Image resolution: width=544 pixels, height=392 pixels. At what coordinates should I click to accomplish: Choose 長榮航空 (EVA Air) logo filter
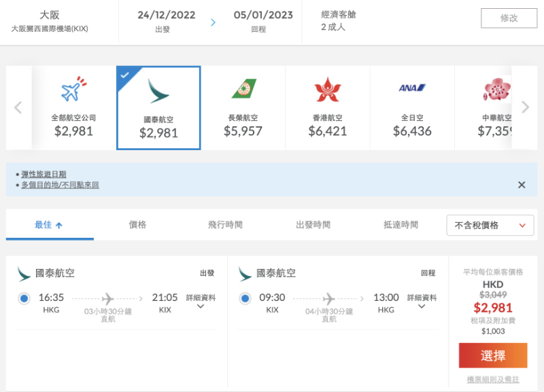click(x=243, y=89)
